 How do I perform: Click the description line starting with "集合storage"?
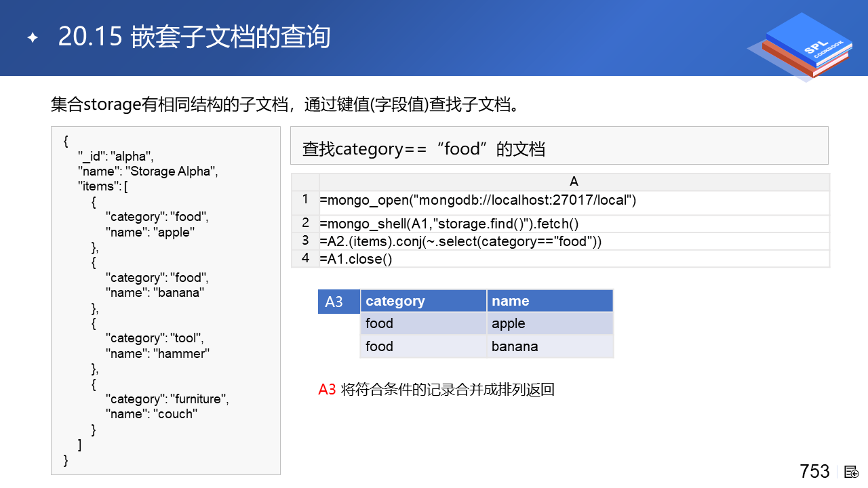[x=285, y=104]
